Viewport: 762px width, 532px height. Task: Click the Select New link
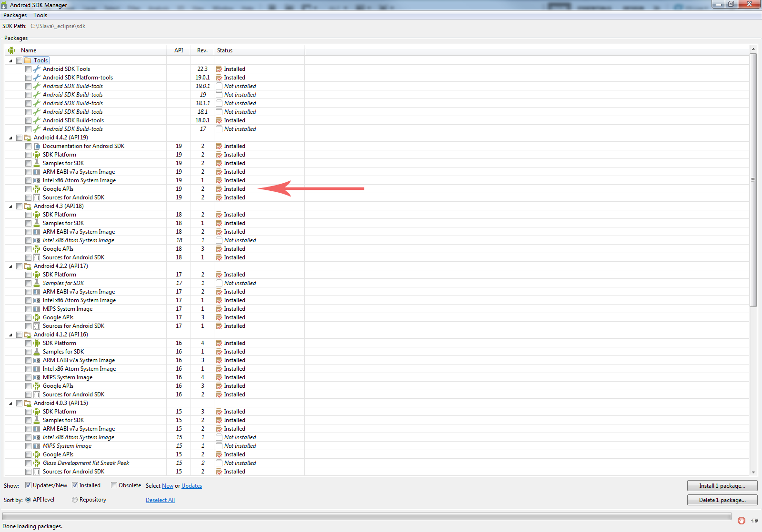click(x=168, y=486)
